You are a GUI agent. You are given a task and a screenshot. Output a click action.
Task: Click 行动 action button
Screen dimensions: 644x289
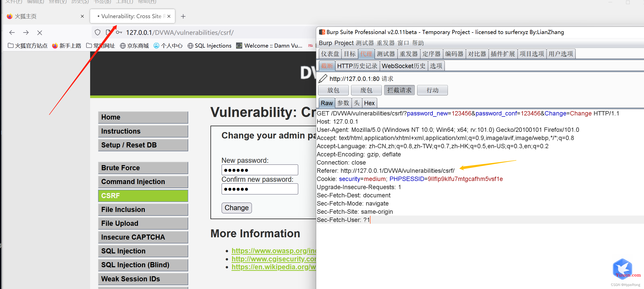pos(432,90)
